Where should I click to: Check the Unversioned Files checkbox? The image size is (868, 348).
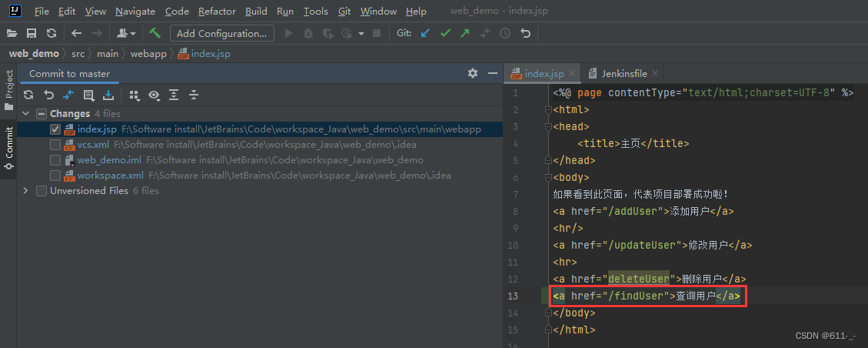click(x=41, y=191)
